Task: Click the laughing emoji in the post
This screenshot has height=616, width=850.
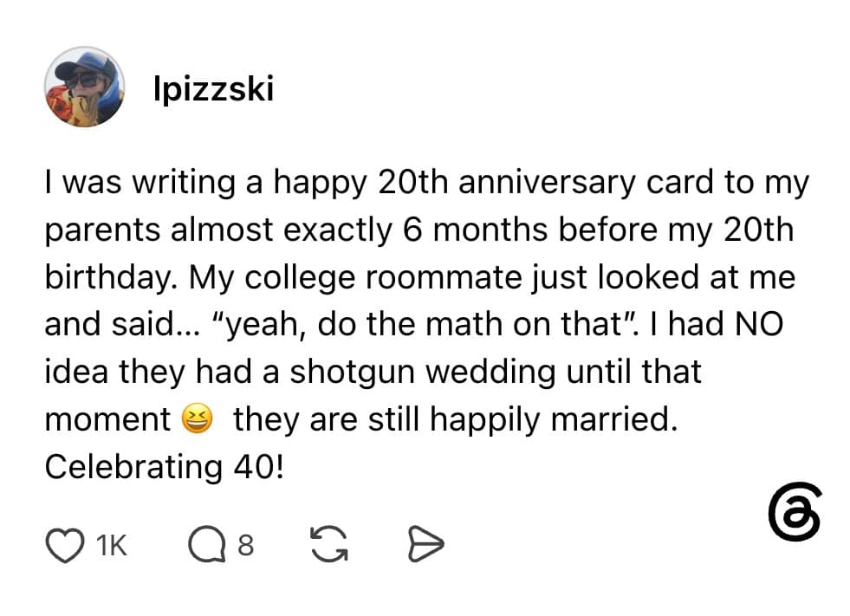Action: tap(196, 418)
